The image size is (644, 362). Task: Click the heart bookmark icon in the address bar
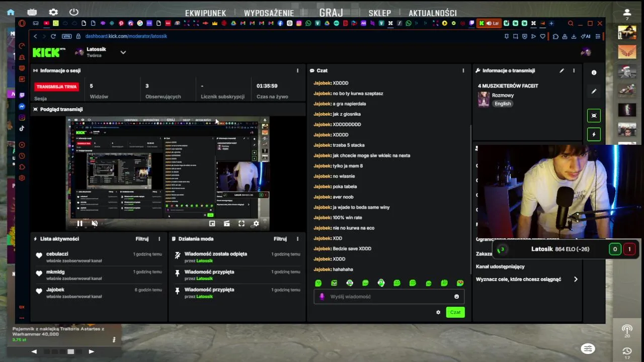[x=542, y=36]
